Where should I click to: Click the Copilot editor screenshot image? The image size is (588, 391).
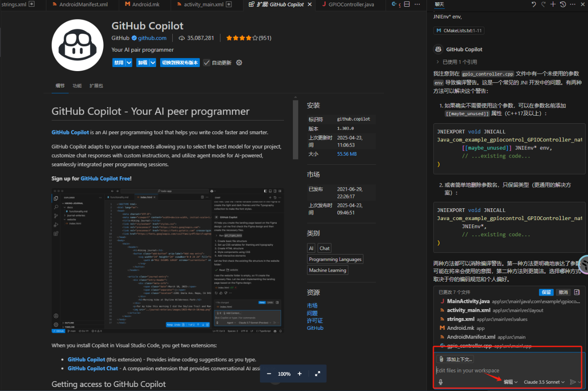click(167, 261)
